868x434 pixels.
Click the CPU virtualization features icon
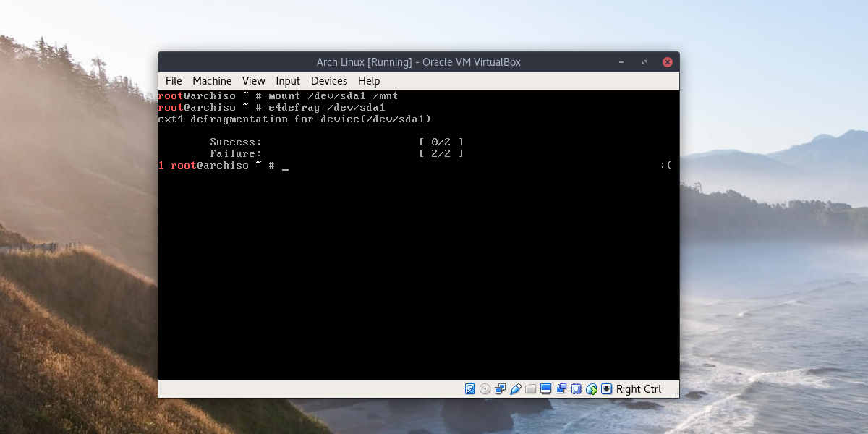click(576, 389)
